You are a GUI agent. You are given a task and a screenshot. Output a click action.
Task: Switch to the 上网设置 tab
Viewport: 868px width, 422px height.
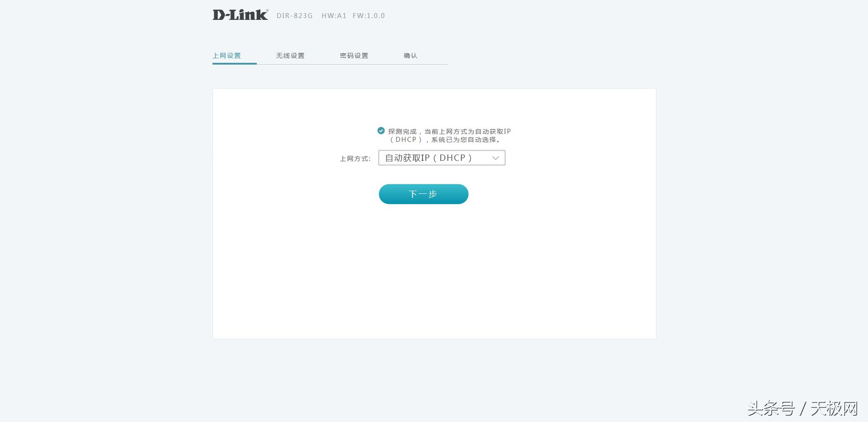tap(227, 56)
